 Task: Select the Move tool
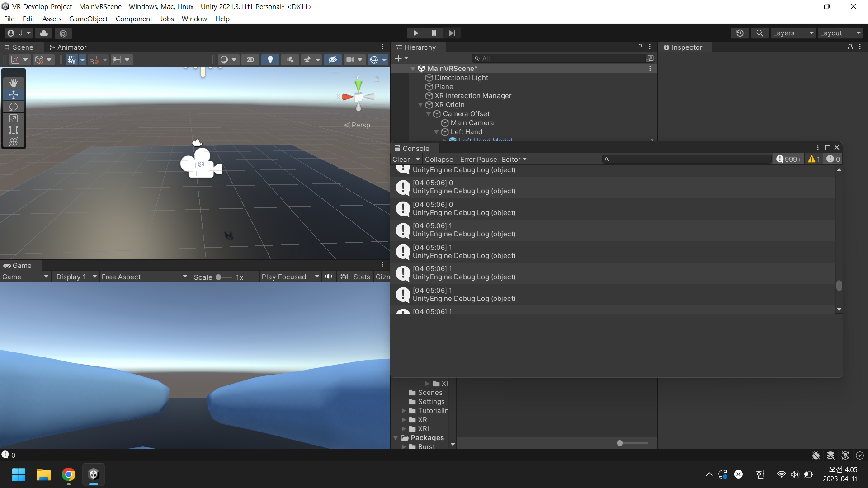(x=14, y=95)
